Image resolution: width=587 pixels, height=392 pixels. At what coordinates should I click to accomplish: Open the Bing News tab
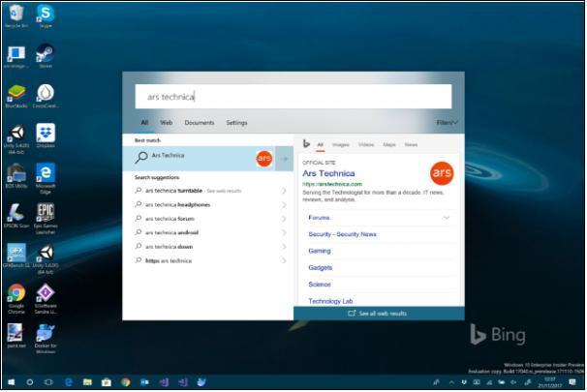[x=411, y=144]
